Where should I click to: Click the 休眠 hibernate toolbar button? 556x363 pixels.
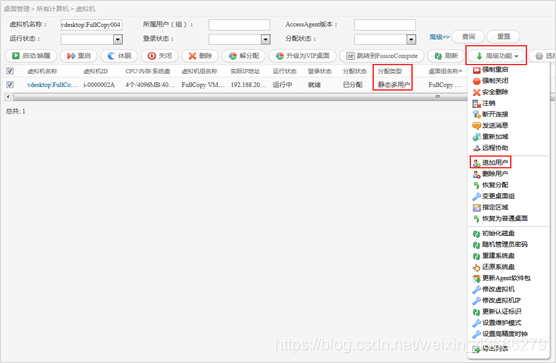pyautogui.click(x=119, y=56)
